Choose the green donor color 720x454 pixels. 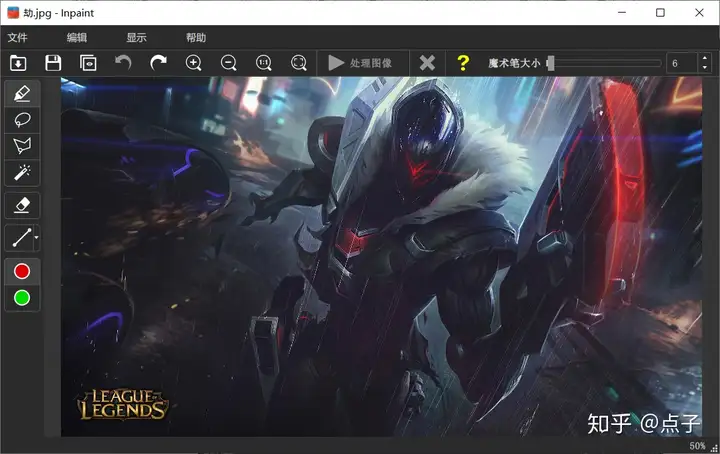(x=22, y=298)
